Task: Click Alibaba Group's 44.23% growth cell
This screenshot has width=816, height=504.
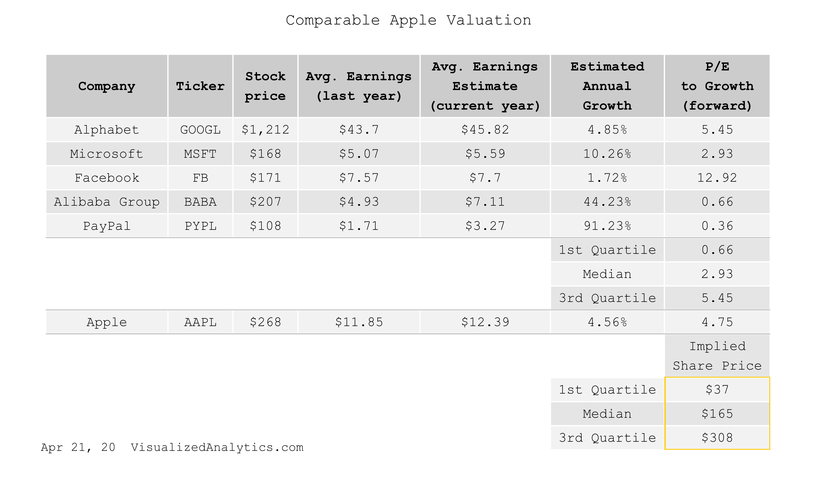Action: pos(607,202)
